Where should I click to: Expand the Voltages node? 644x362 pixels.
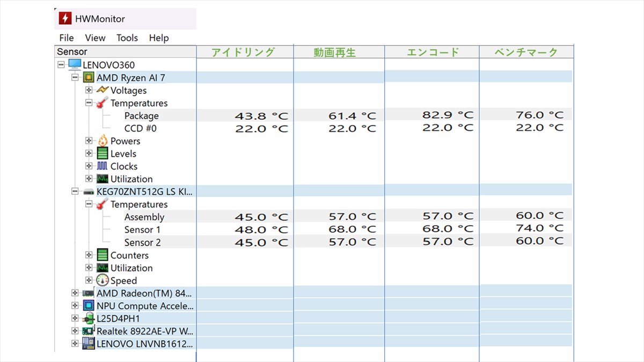pos(89,90)
